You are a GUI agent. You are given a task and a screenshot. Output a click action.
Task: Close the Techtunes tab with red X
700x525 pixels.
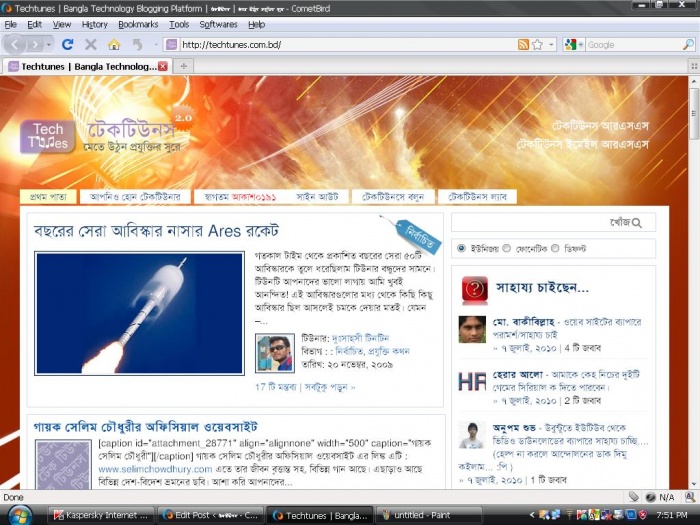[163, 67]
